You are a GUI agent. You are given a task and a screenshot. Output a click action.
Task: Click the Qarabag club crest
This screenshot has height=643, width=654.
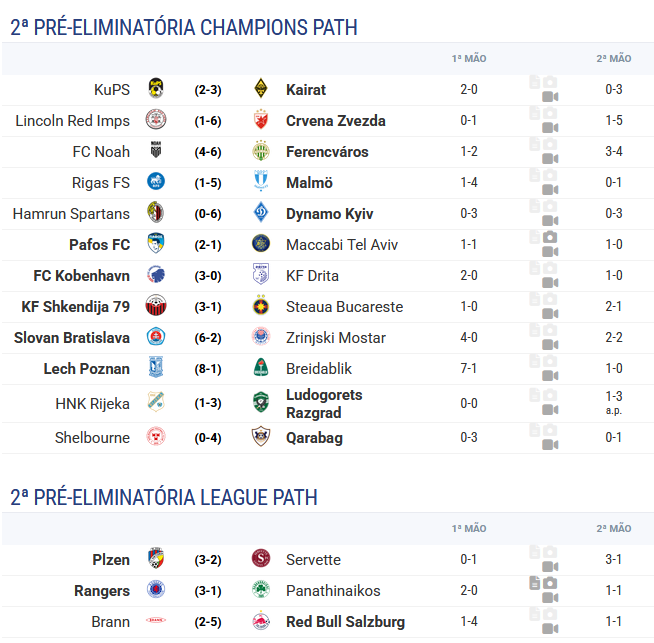coord(261,437)
